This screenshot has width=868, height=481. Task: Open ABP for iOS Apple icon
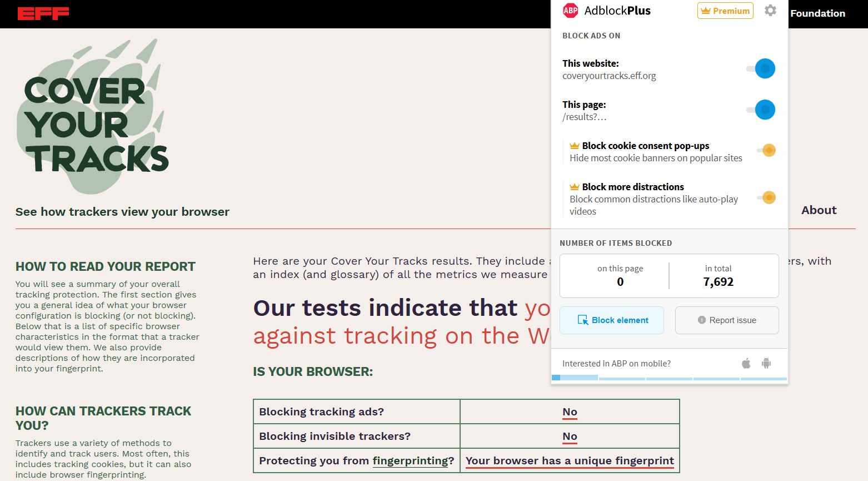coord(746,364)
